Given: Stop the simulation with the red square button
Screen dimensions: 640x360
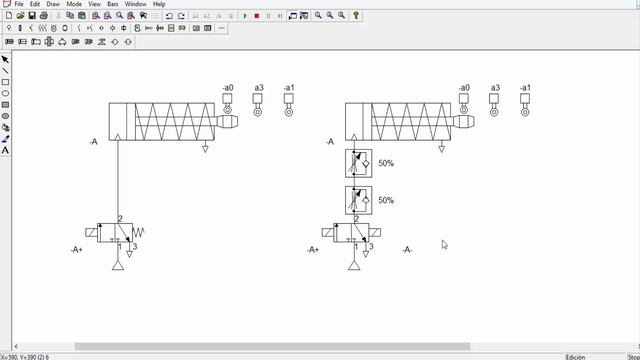Looking at the screenshot, I should click(x=257, y=16).
